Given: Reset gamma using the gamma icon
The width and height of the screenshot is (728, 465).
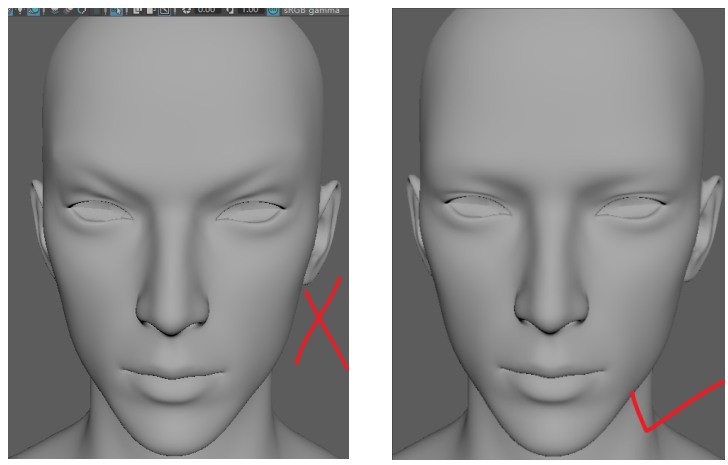Looking at the screenshot, I should (x=229, y=11).
